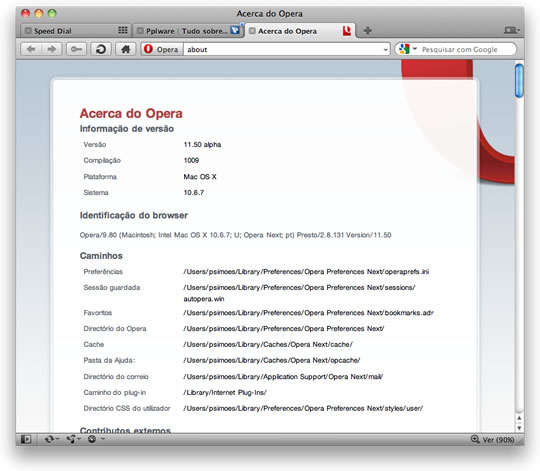Switch to the Pplware Tudo sobre tab

click(188, 31)
